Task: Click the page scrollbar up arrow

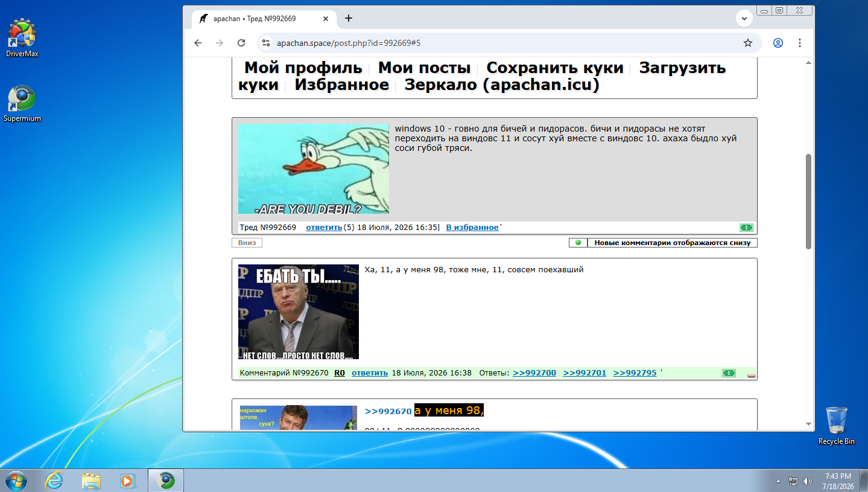Action: pyautogui.click(x=809, y=63)
